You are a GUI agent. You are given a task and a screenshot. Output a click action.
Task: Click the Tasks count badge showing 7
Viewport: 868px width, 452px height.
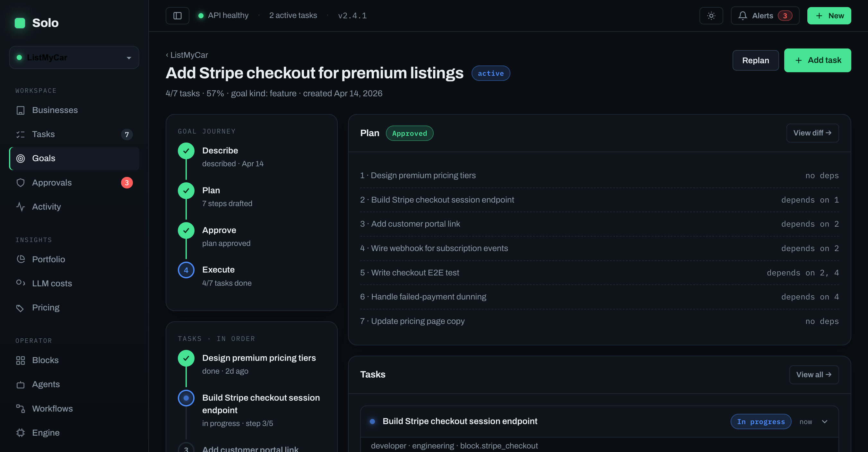[x=127, y=135]
